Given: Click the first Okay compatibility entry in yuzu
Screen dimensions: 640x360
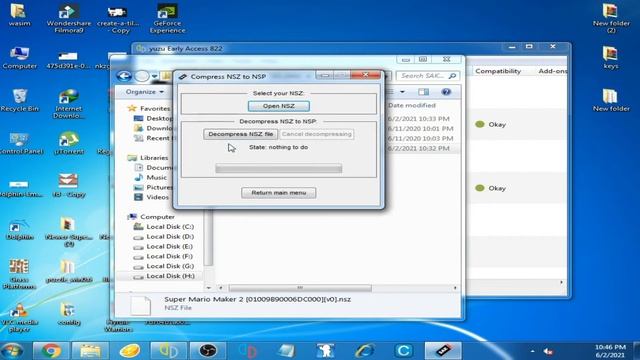Looking at the screenshot, I should pos(491,124).
